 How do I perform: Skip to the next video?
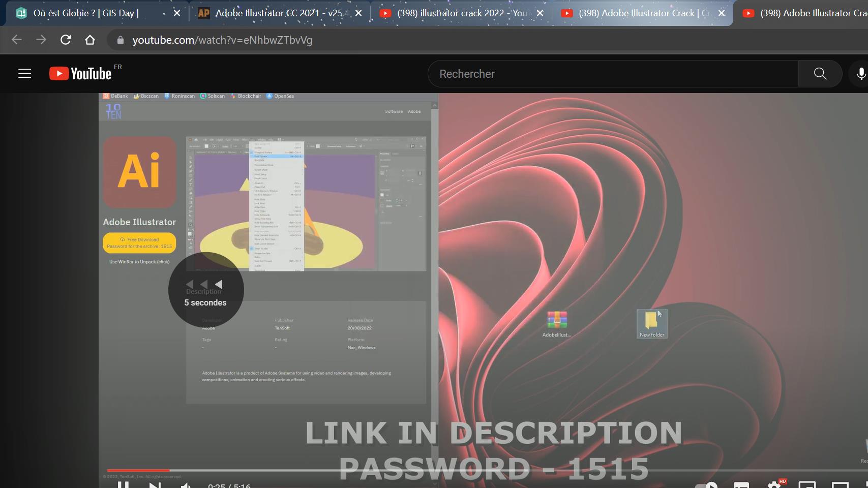155,485
